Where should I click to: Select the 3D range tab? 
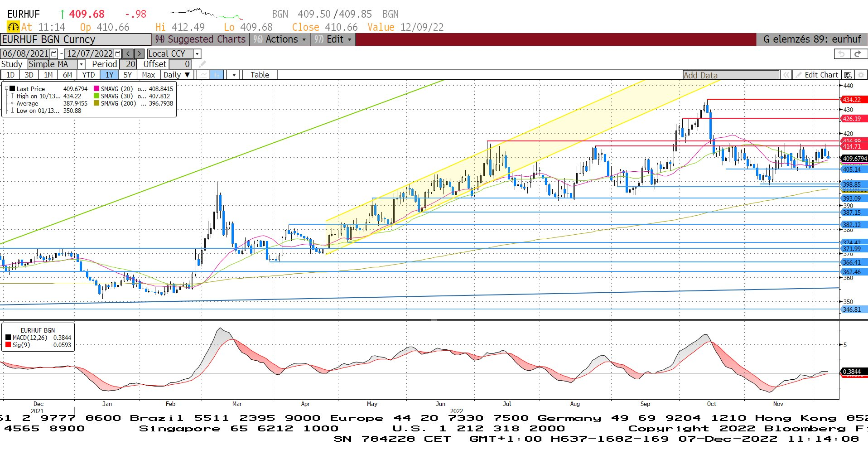29,75
